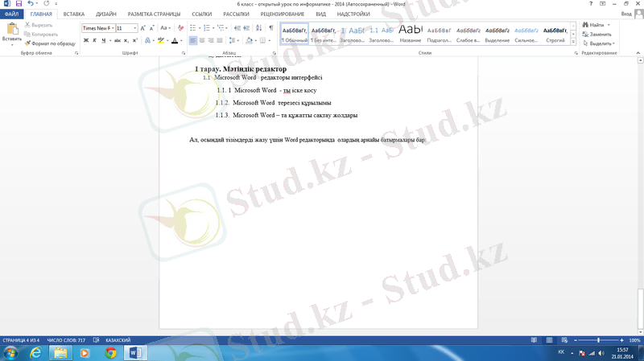Click the zoom slider in status bar
644x361 pixels.
[598, 341]
